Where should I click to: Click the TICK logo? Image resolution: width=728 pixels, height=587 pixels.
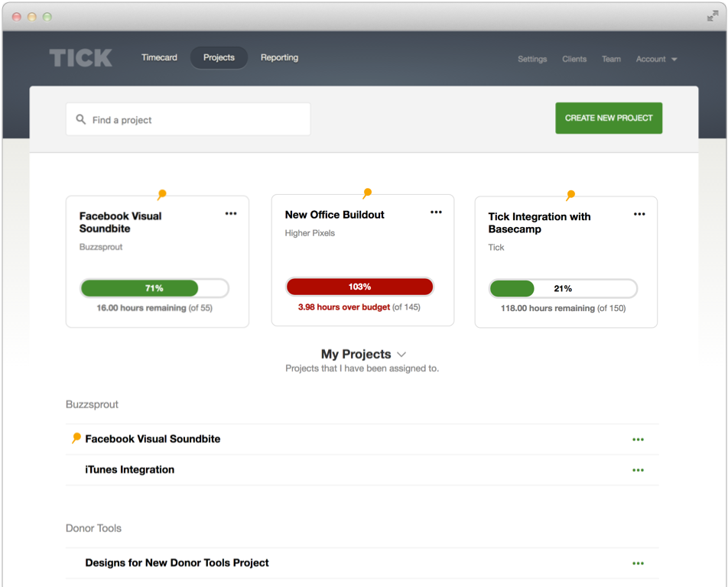tap(80, 58)
